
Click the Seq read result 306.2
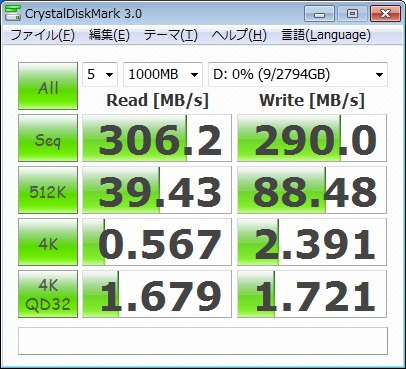pyautogui.click(x=157, y=138)
